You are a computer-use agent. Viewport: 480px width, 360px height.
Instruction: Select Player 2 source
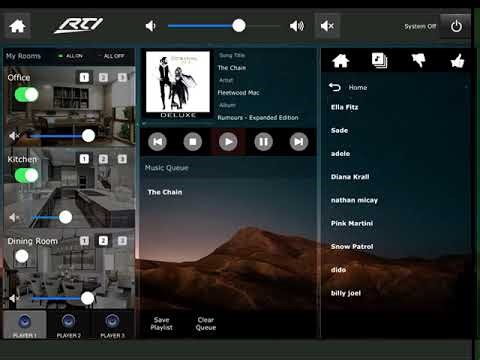click(x=69, y=325)
